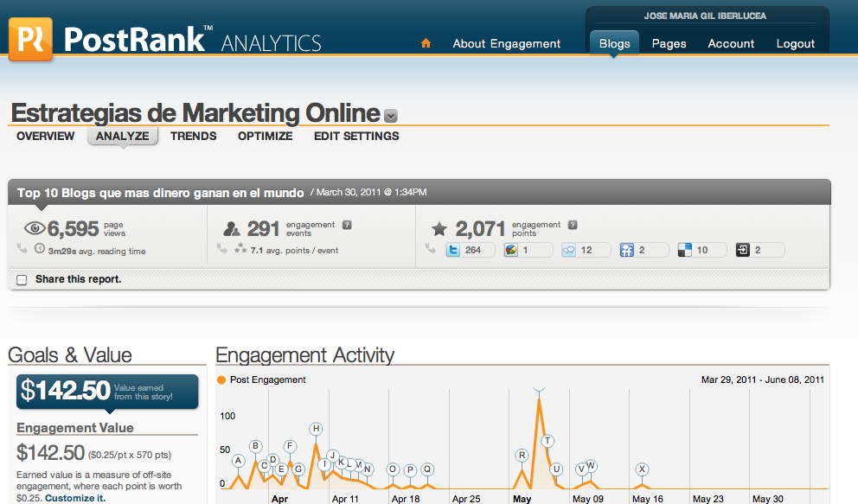Click the Post Engagement legend dot

pos(221,380)
